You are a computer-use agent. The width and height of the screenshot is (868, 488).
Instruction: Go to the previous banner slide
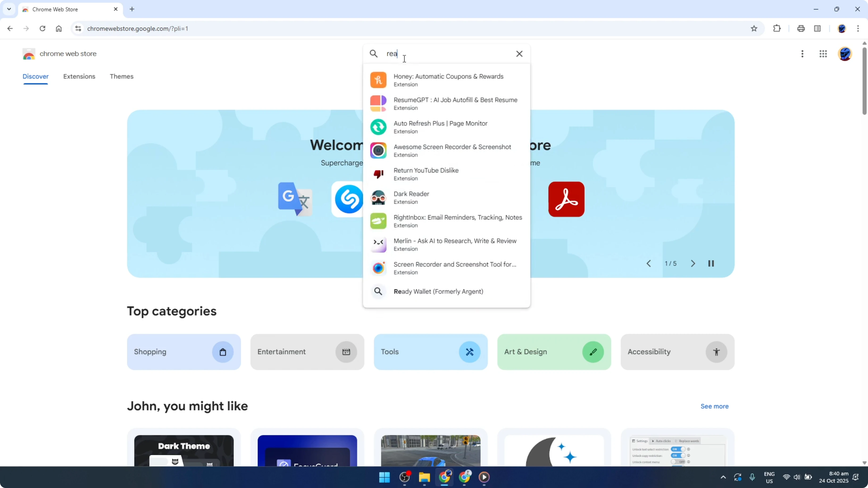click(649, 263)
